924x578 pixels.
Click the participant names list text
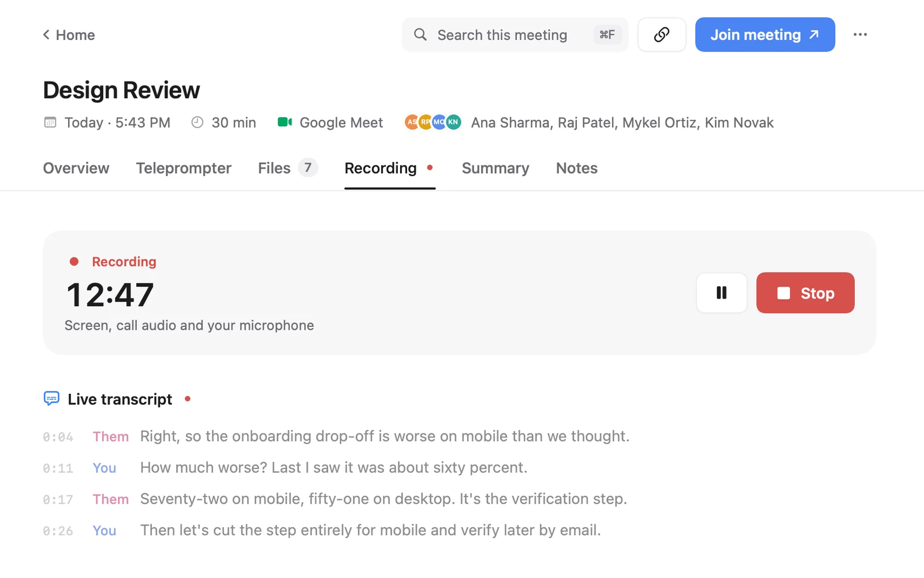click(622, 122)
